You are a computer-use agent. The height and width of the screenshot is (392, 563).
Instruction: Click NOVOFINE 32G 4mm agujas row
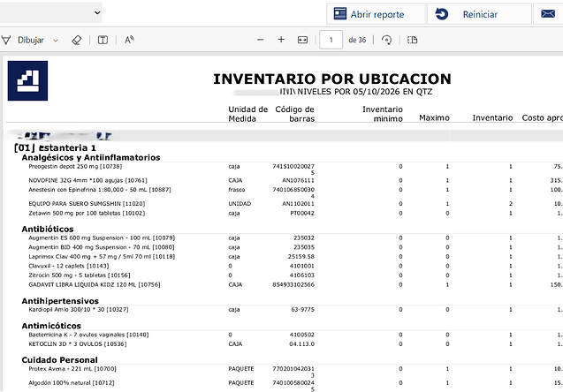click(87, 180)
